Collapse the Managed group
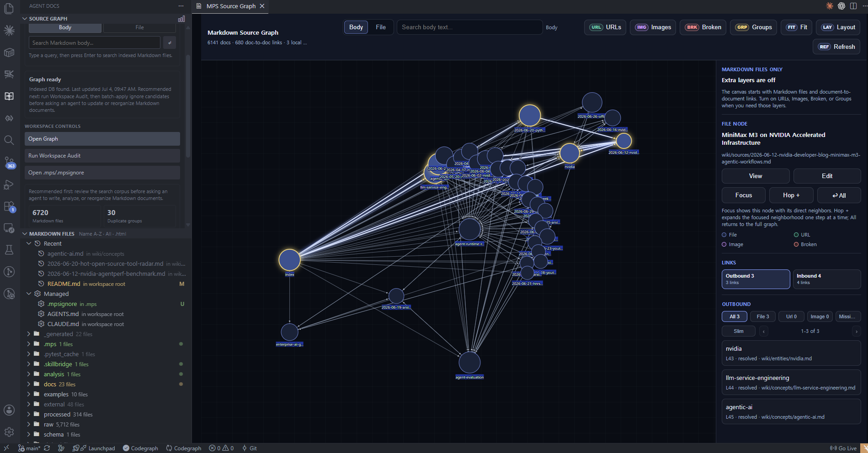Image resolution: width=868 pixels, height=453 pixels. click(29, 294)
